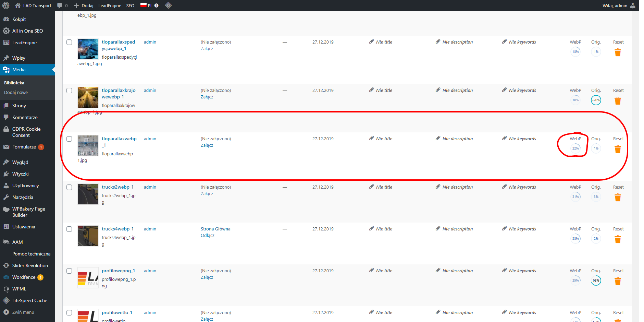Click the -20% Orig. progress circle

[596, 100]
